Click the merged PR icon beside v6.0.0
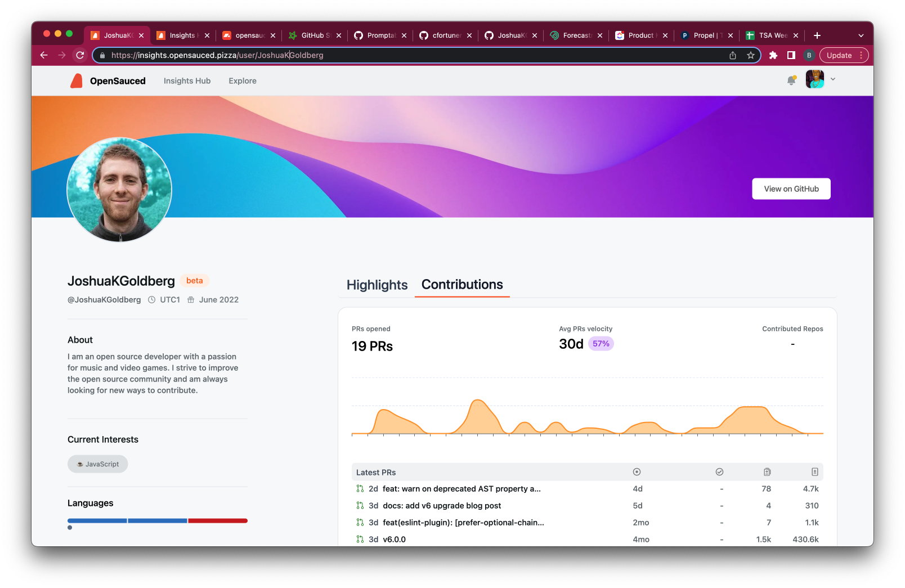Screen dimensions: 905x588 tap(360, 539)
